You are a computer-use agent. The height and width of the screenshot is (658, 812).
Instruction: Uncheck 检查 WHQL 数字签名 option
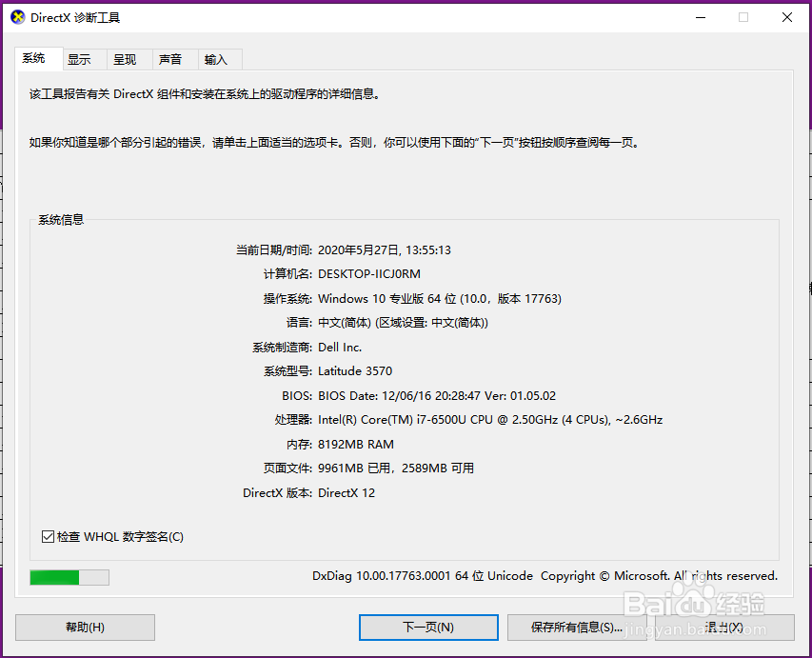(48, 536)
